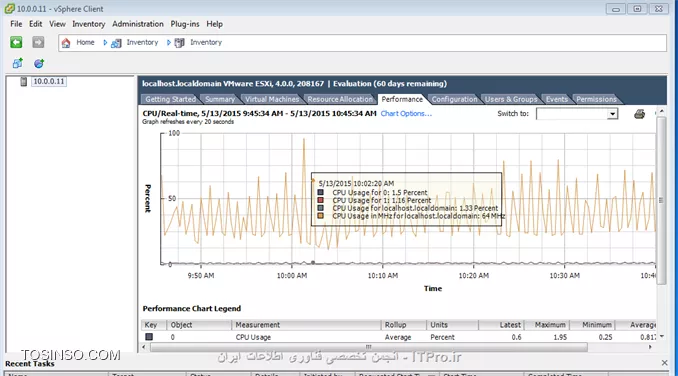678x376 pixels.
Task: Sort legend by Object column header
Action: coord(199,325)
